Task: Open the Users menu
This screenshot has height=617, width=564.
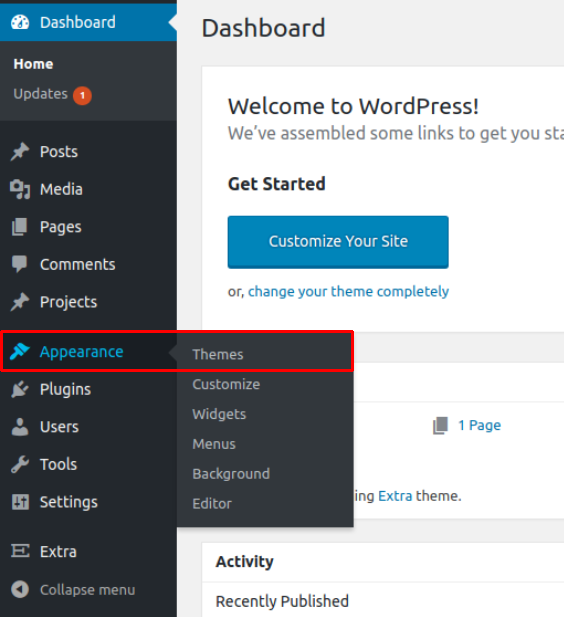Action: coord(88,427)
